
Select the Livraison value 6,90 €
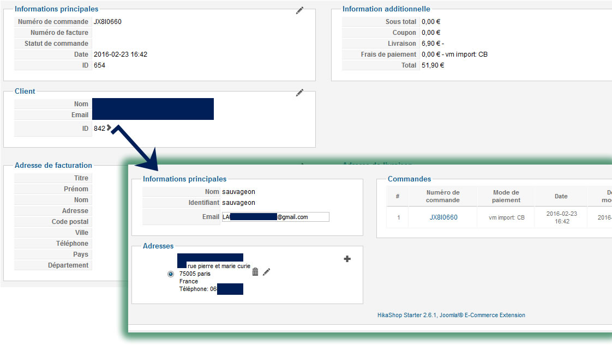click(x=433, y=43)
